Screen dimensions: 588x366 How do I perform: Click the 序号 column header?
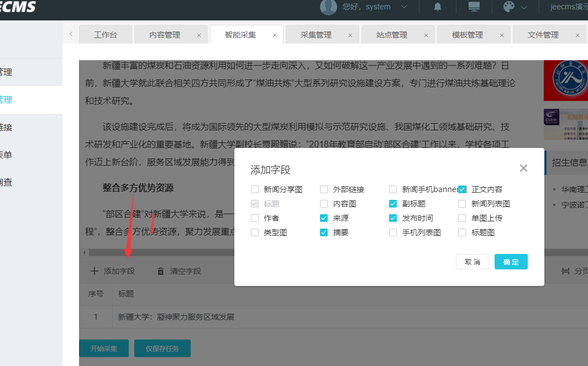[x=96, y=294]
